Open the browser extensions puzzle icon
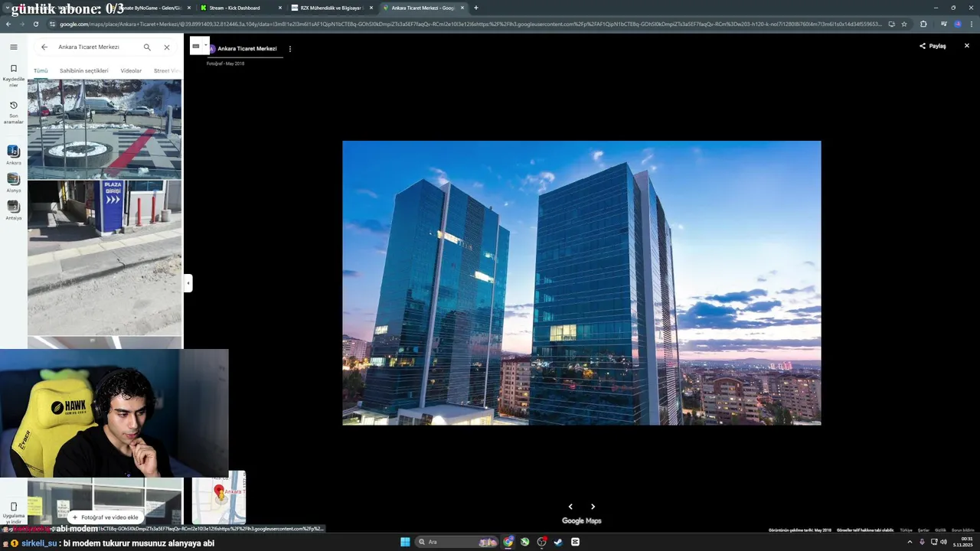980x551 pixels. click(x=923, y=24)
